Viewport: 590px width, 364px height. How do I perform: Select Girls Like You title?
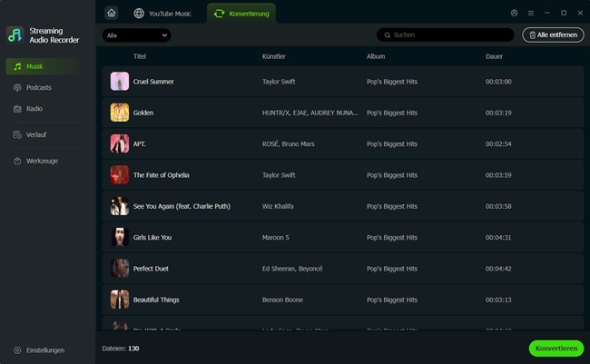[152, 238]
